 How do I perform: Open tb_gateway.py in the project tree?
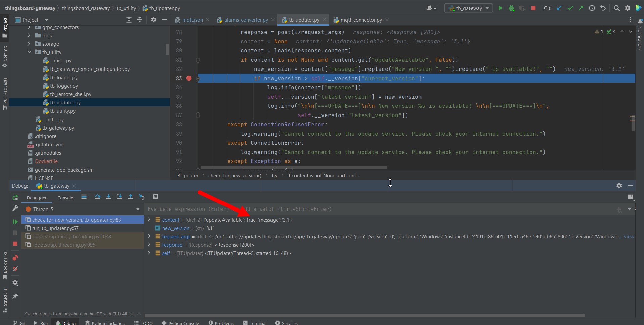coord(58,128)
